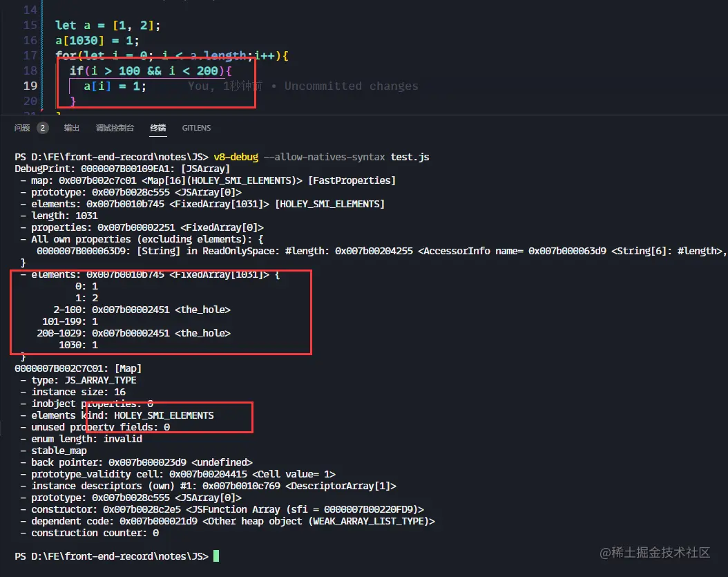Click the 'dependent code' WEAK_ARRAY_LIST_TYPE line
Image resolution: width=728 pixels, height=577 pixels.
click(x=227, y=521)
